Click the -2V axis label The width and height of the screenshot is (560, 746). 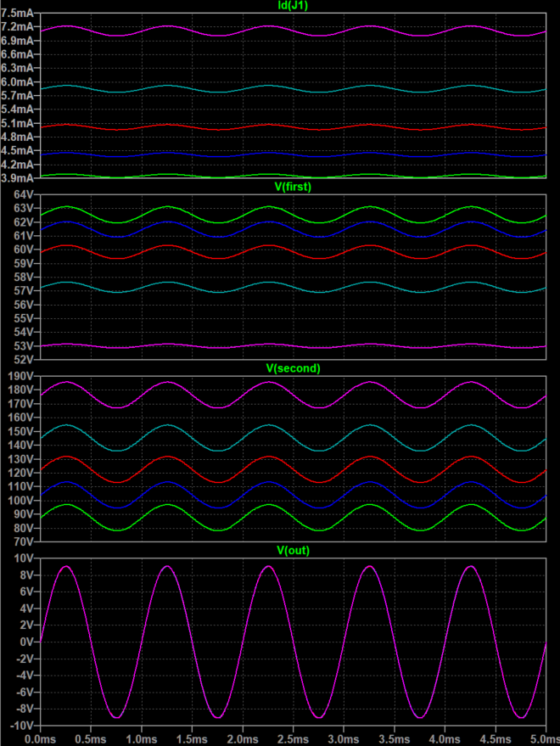click(25, 659)
